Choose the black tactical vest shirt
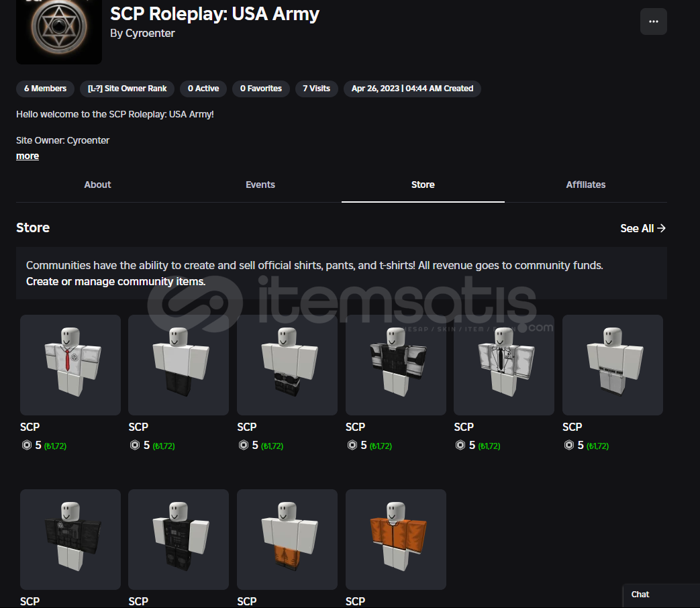The height and width of the screenshot is (608, 700). coord(395,365)
